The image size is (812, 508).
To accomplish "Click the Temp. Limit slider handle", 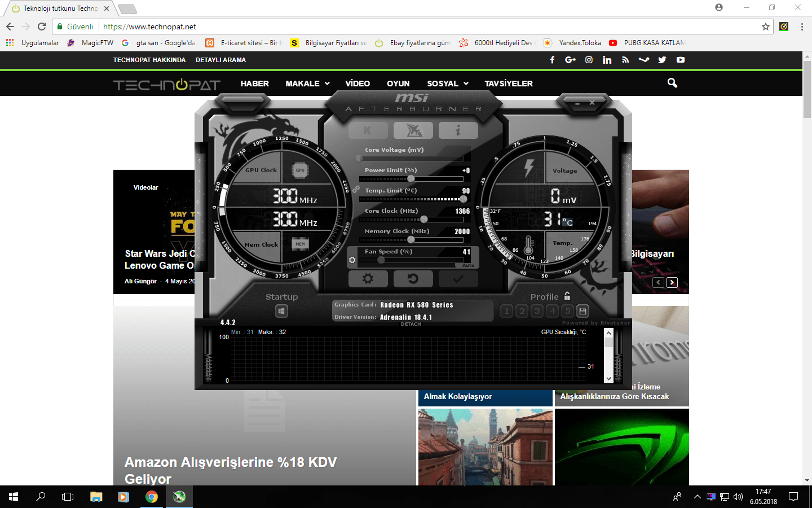I will tap(464, 199).
